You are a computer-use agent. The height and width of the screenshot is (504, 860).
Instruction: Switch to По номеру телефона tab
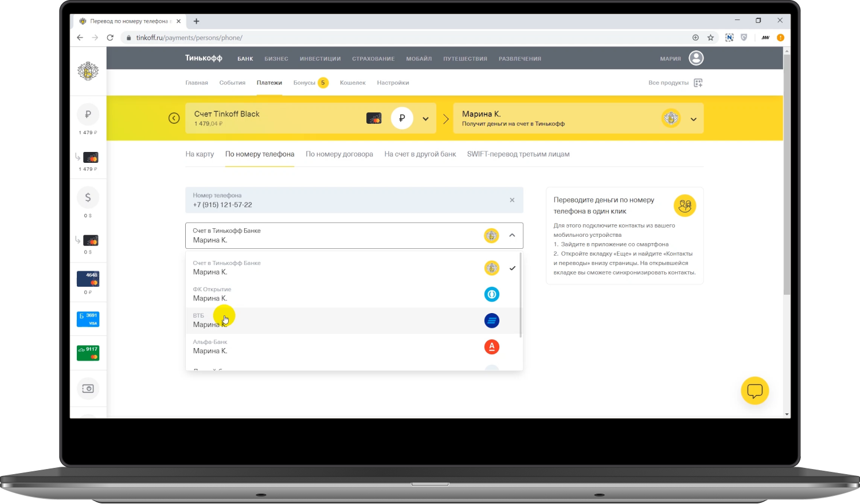pyautogui.click(x=260, y=154)
